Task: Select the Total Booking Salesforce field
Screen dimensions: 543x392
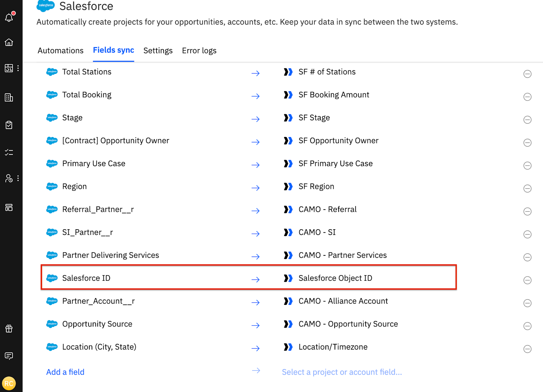Action: pos(87,95)
